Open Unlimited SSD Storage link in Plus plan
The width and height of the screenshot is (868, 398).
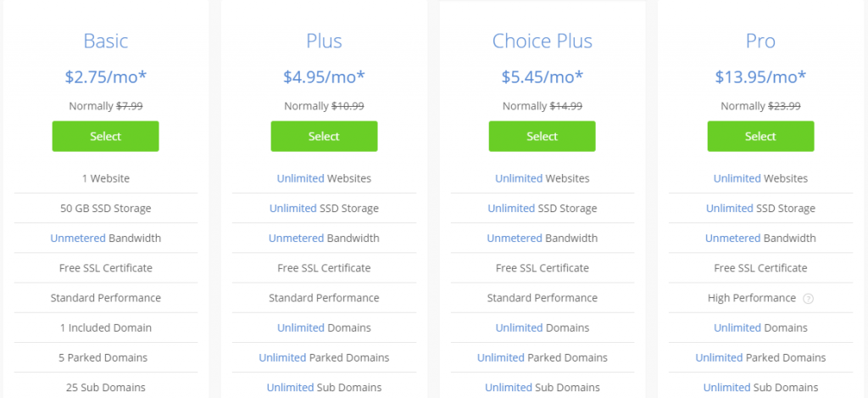293,209
